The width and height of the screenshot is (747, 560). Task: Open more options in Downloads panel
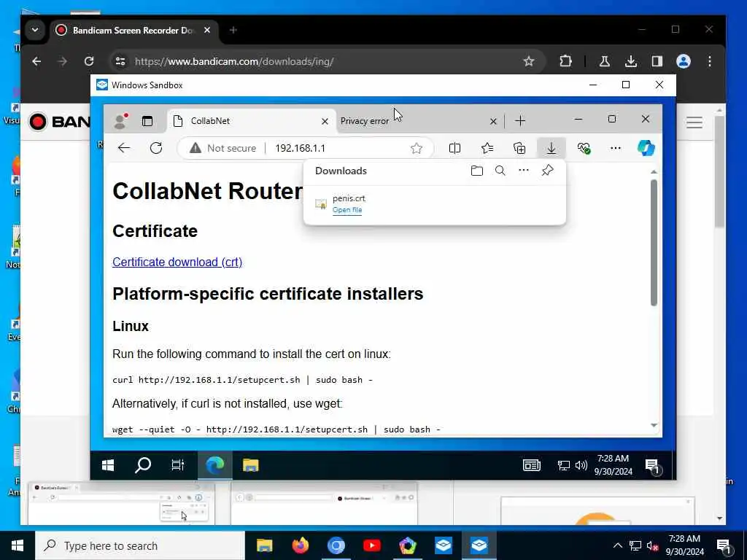point(524,171)
